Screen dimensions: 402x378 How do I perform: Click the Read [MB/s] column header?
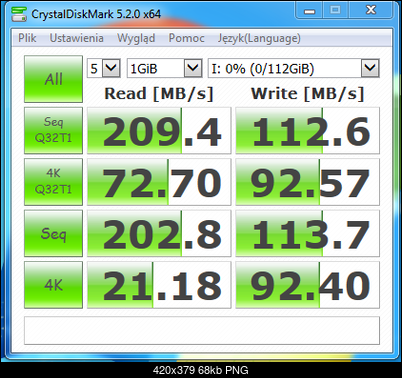coord(159,94)
